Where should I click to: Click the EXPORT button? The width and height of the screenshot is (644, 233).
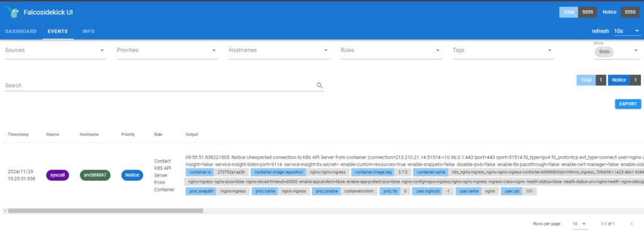(x=628, y=104)
